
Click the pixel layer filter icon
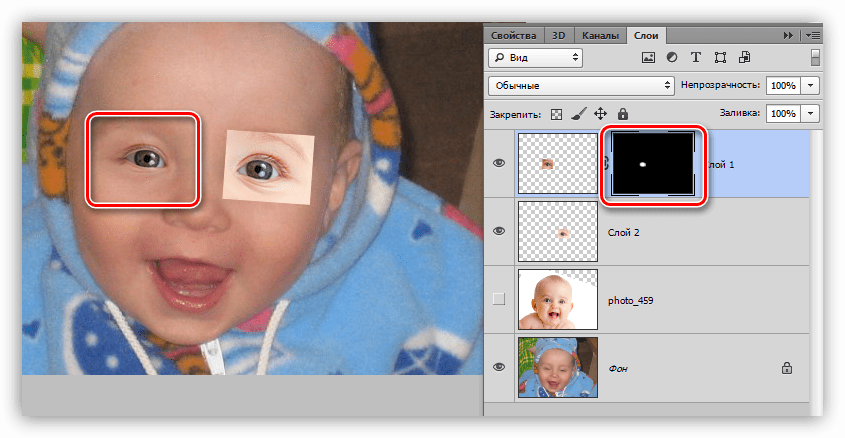pos(648,58)
